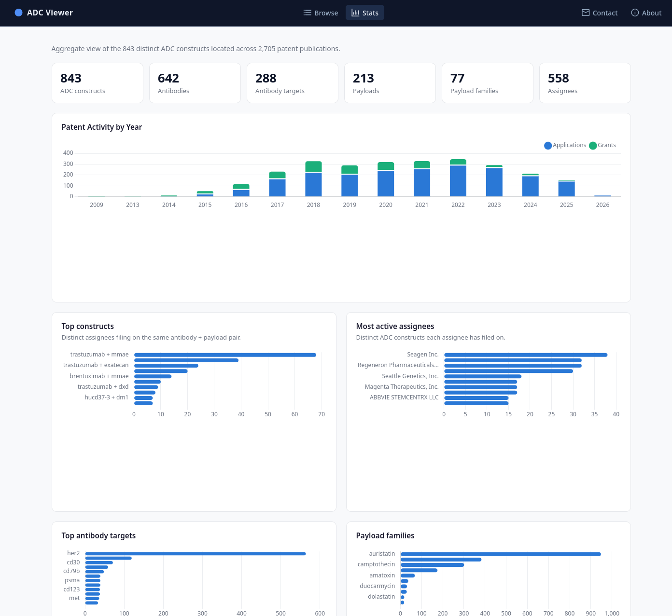The width and height of the screenshot is (672, 616).
Task: Click the amatoxin label
Action: [x=382, y=575]
